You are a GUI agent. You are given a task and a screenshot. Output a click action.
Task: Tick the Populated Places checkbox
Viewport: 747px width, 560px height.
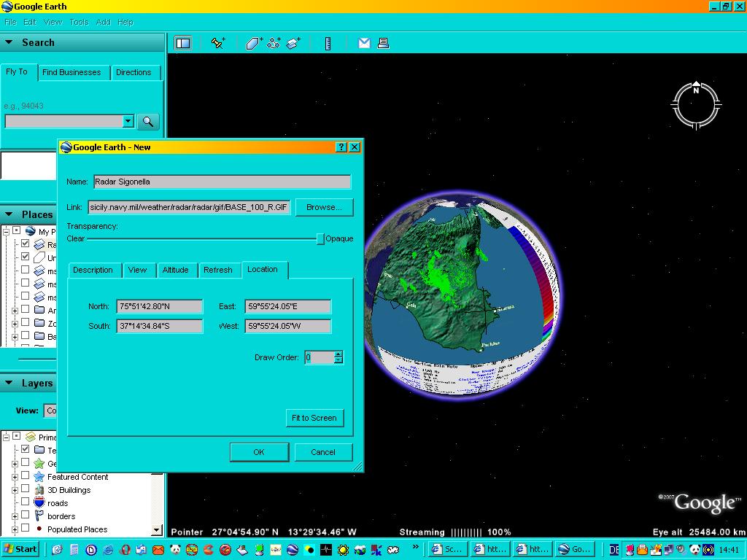tap(26, 529)
